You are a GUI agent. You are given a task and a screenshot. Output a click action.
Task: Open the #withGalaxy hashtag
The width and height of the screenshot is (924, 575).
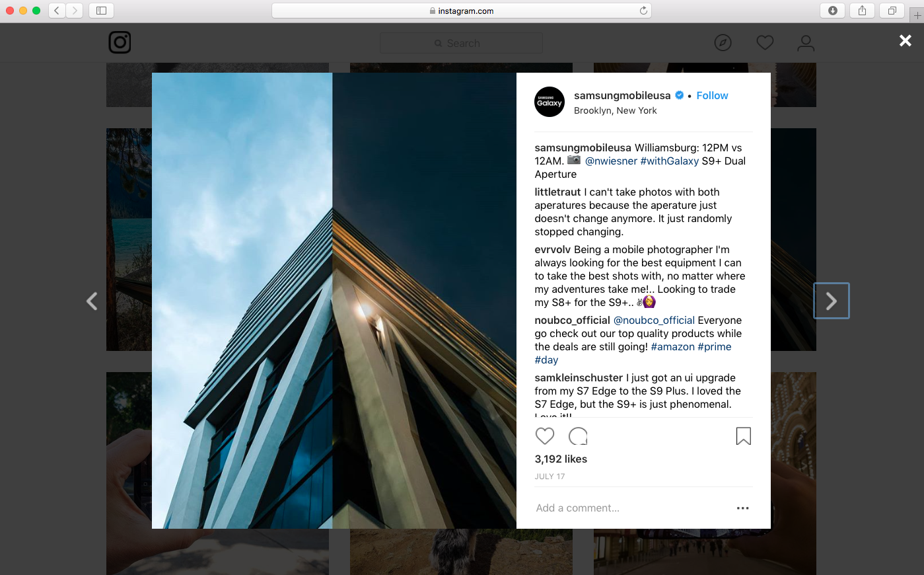[670, 161]
